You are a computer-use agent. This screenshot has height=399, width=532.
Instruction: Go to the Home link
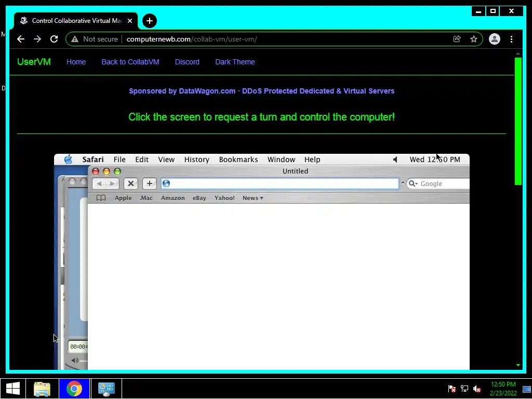click(x=76, y=62)
